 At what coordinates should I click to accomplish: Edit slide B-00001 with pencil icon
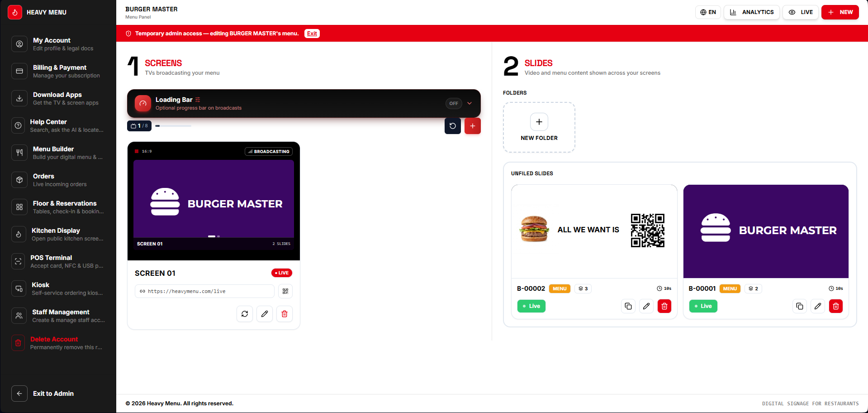[818, 306]
